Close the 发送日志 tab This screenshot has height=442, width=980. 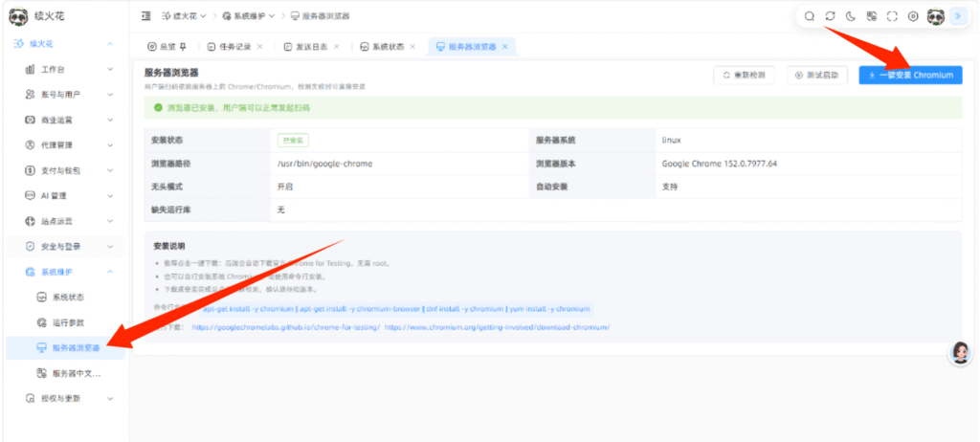pos(336,47)
